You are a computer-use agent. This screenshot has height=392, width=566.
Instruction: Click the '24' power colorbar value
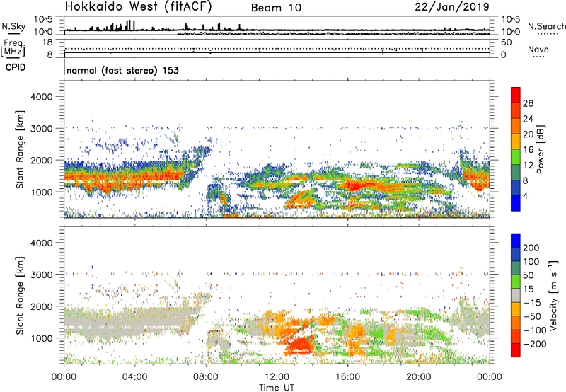[x=528, y=119]
